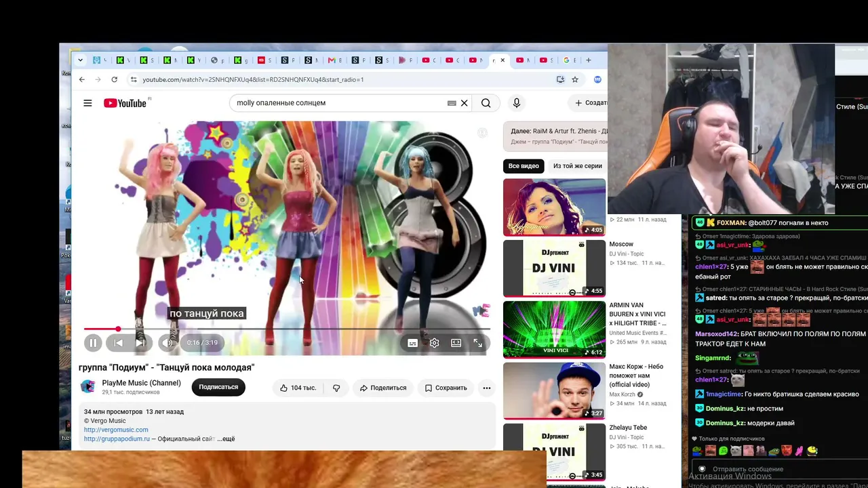Pause the YouTube video
868x488 pixels.
point(93,343)
